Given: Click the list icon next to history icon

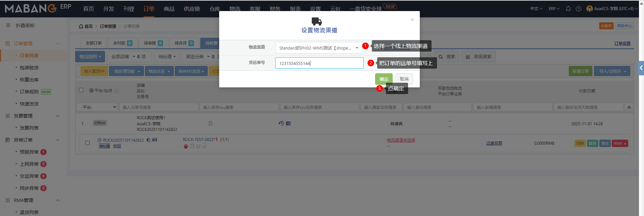Looking at the screenshot, I should (x=288, y=124).
